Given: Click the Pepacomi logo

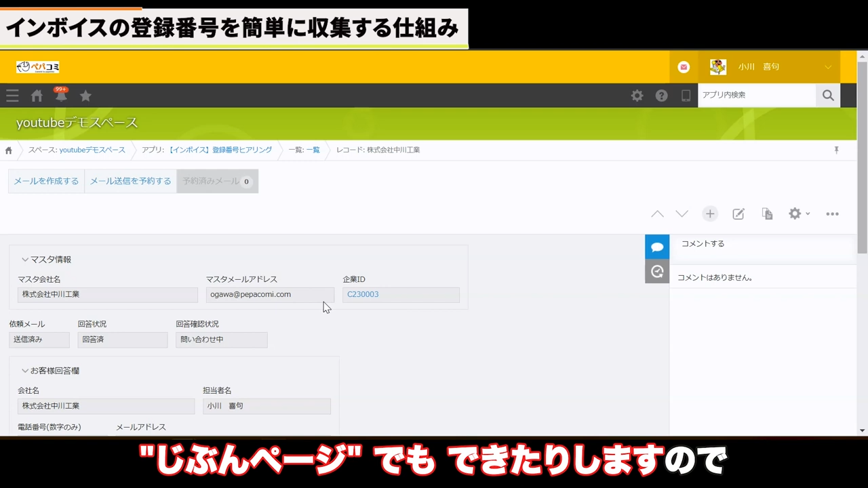Looking at the screenshot, I should [x=38, y=66].
